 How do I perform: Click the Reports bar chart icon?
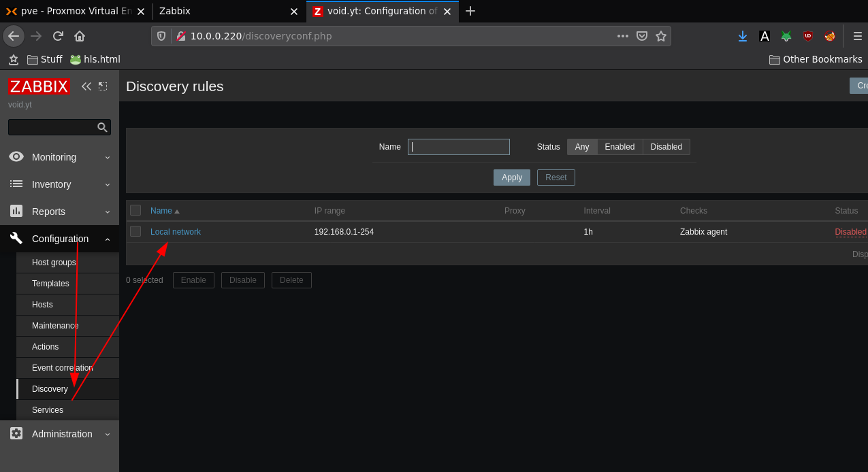pos(16,211)
